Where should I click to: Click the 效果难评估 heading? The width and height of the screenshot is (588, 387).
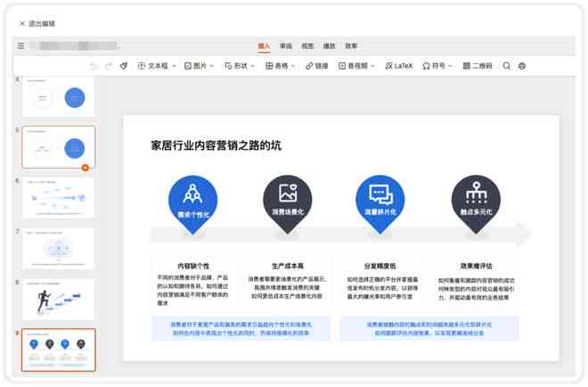pos(477,266)
